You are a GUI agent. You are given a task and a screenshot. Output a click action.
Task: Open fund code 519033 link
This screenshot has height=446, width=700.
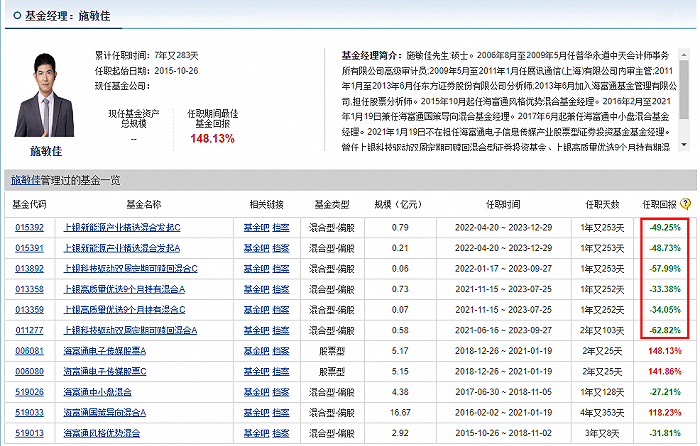[29, 412]
